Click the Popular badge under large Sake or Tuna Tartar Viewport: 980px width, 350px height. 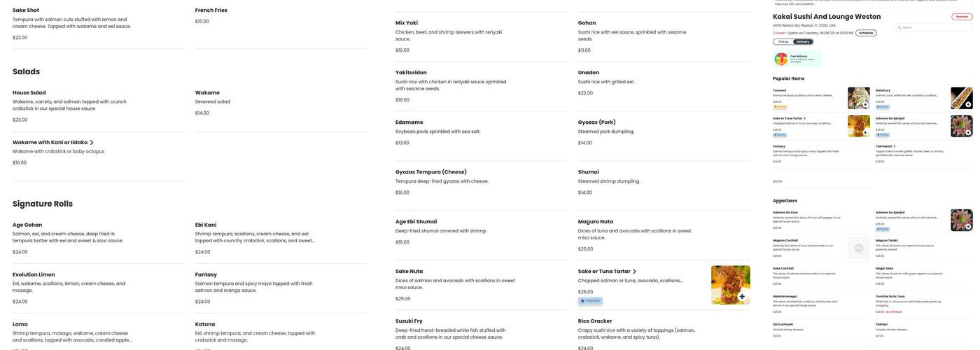[590, 301]
